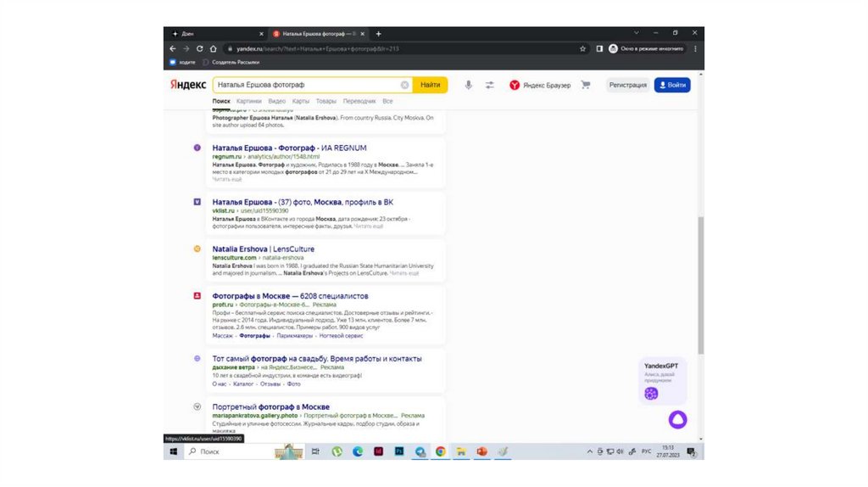Open the Chrome three-dot menu
This screenshot has height=487, width=868.
click(695, 48)
